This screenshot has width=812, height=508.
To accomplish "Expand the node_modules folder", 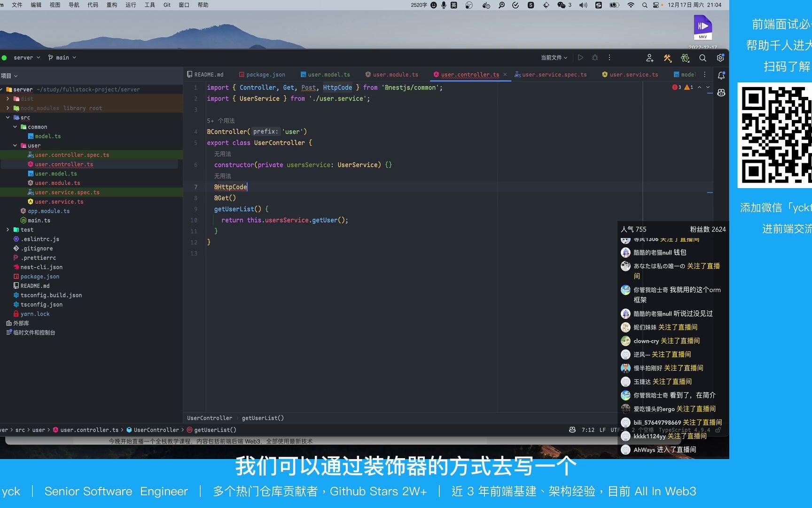I will point(8,108).
